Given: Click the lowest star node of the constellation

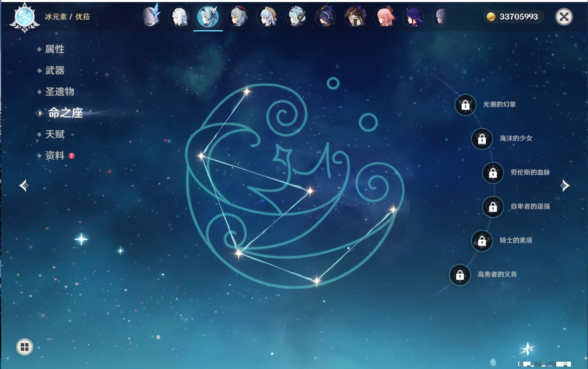Looking at the screenshot, I should click(316, 281).
